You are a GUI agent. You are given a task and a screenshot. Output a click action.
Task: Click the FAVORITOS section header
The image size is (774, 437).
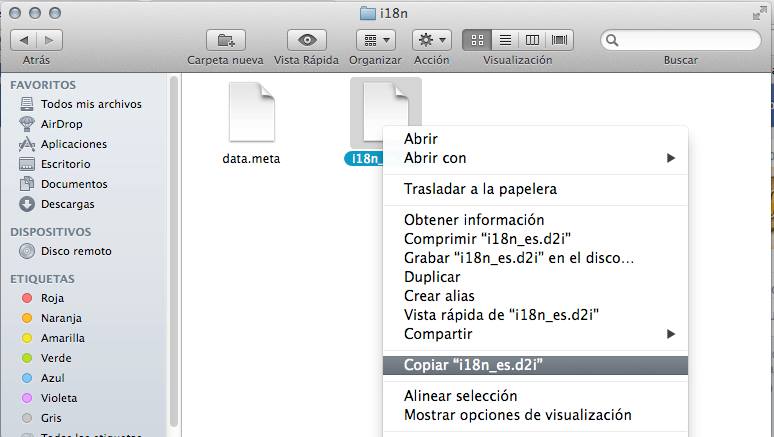(43, 85)
